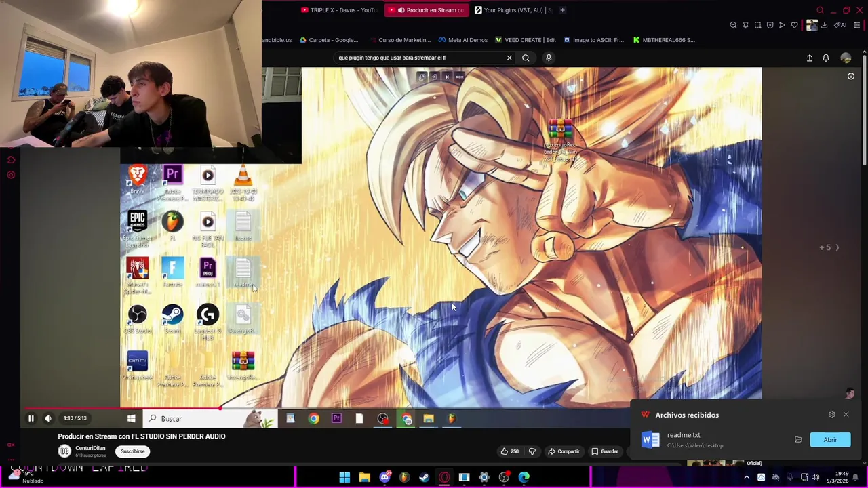This screenshot has width=868, height=488.
Task: Open the MBTHEREAL666 bookmark
Action: pyautogui.click(x=664, y=40)
